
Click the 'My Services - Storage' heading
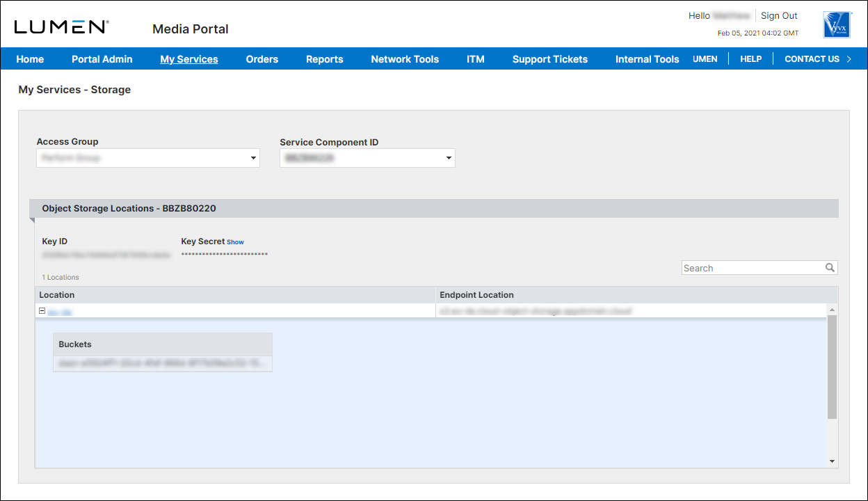click(74, 90)
